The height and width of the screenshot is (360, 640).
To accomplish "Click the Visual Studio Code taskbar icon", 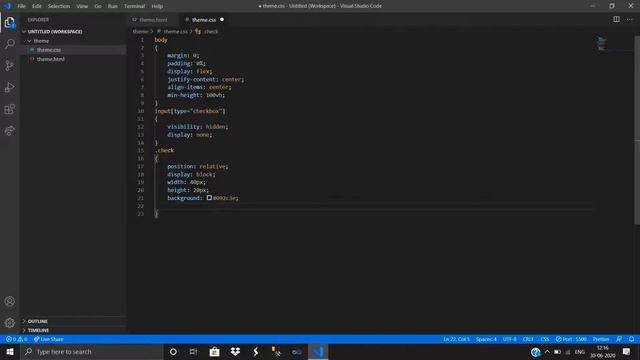I will coord(318,352).
